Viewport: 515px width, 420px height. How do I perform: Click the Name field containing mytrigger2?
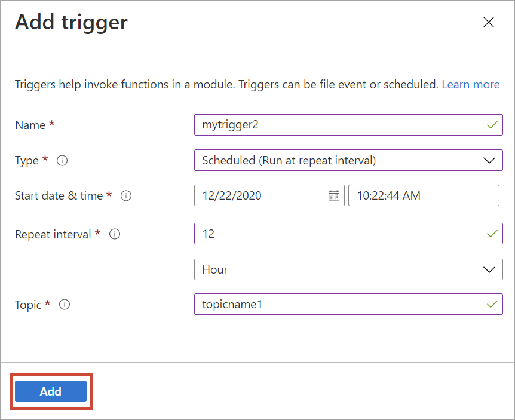click(348, 125)
